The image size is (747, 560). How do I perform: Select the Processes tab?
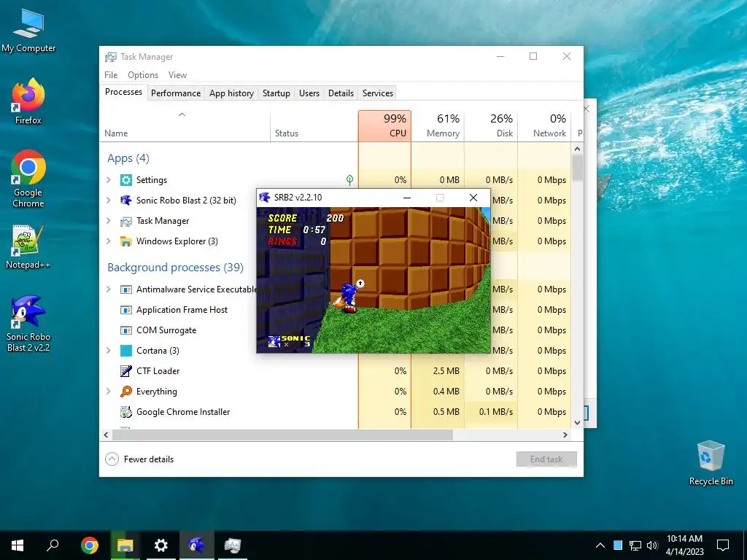pos(123,92)
